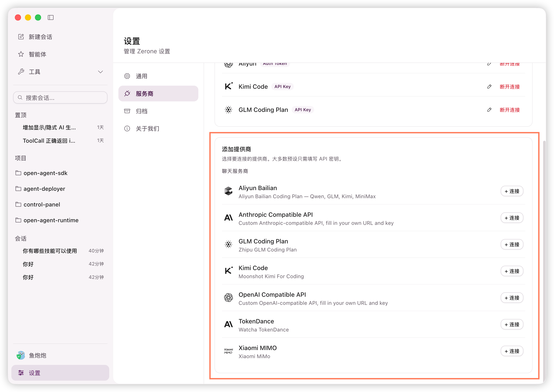Click the Xiaomi MIMO logo icon

pos(229,351)
